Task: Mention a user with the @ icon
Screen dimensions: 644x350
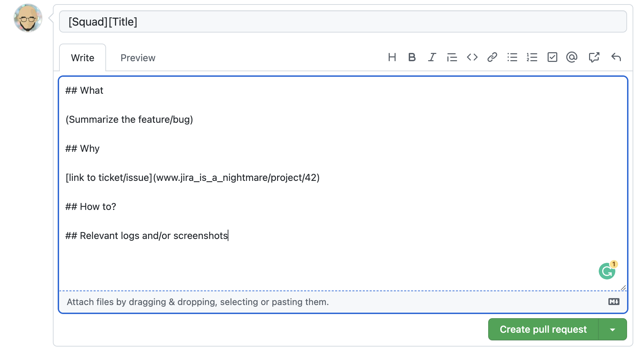Action: (x=572, y=57)
